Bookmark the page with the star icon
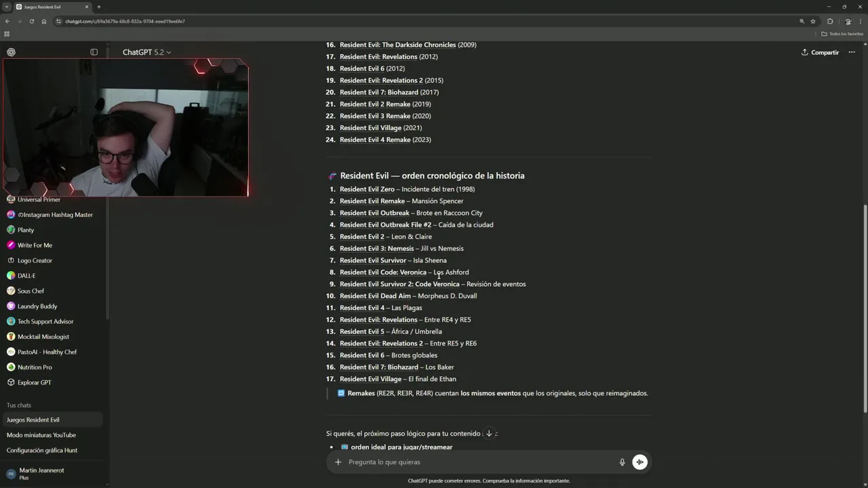The height and width of the screenshot is (488, 868). point(813,21)
